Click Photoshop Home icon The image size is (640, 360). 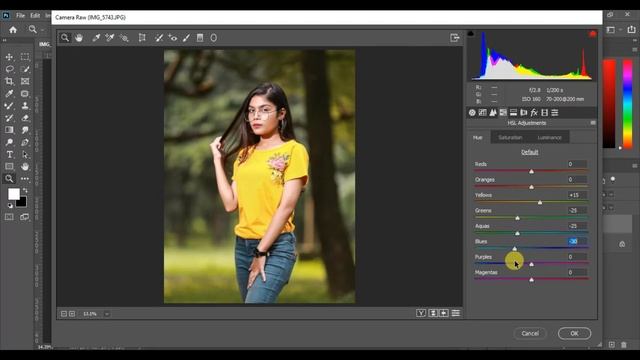tap(13, 30)
